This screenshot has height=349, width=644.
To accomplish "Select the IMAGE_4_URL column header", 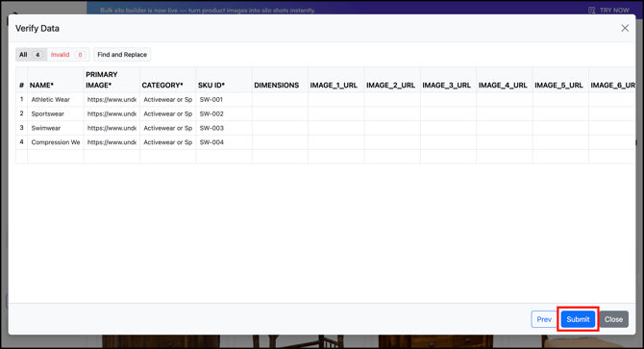I will pyautogui.click(x=505, y=80).
